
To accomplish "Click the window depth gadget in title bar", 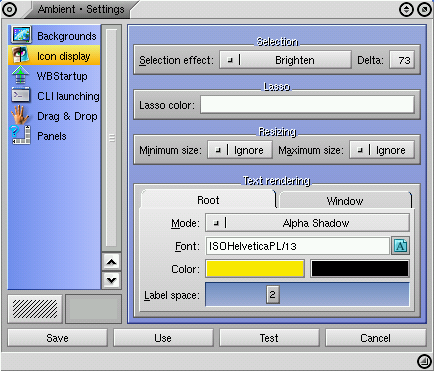I will click(406, 9).
